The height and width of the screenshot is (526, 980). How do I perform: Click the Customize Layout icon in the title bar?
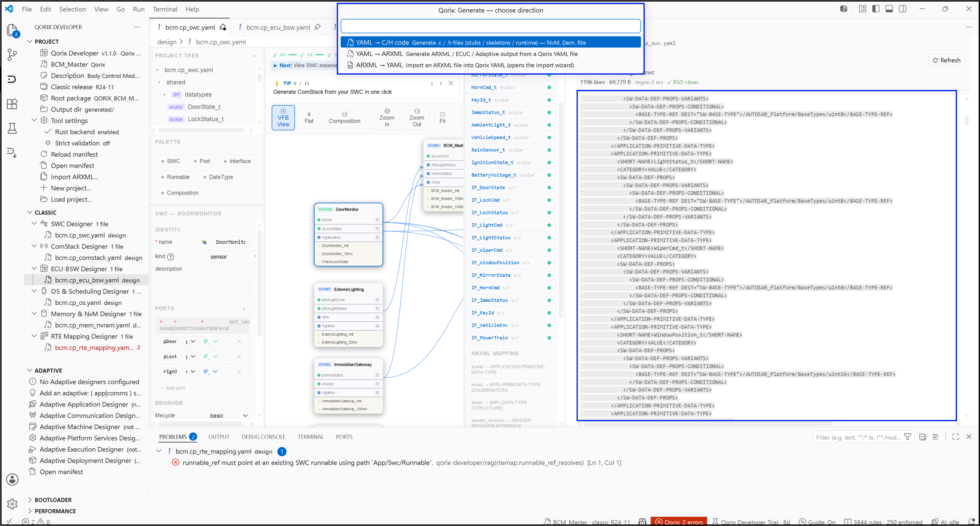[862, 9]
